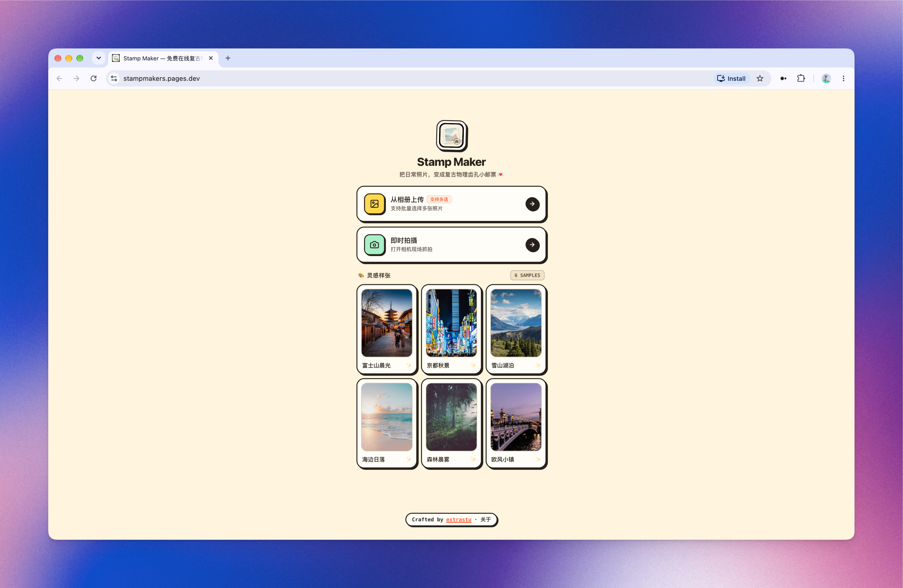The height and width of the screenshot is (588, 903).
Task: Click the Stamp Maker logo icon
Action: coord(451,136)
